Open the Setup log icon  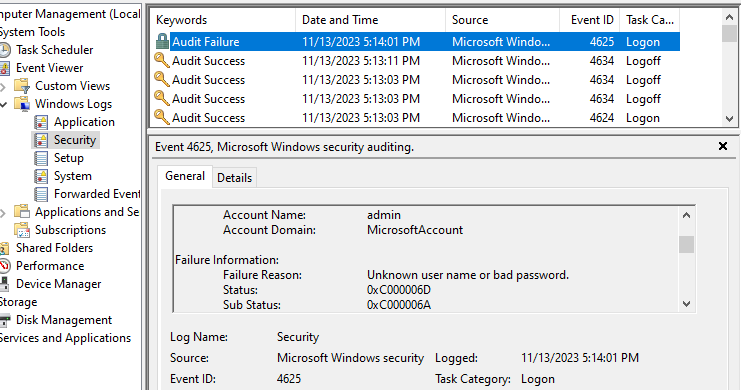click(41, 158)
